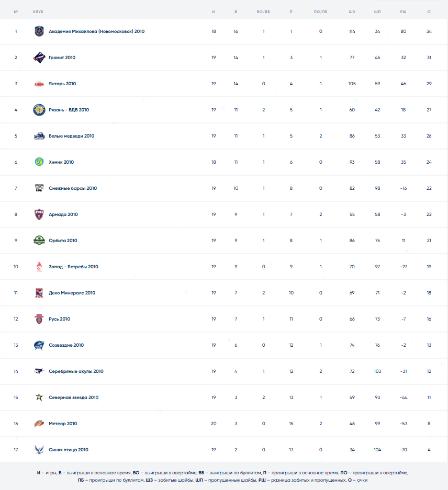The image size is (448, 490).
Task: Click the РШ column header
Action: pos(403,12)
